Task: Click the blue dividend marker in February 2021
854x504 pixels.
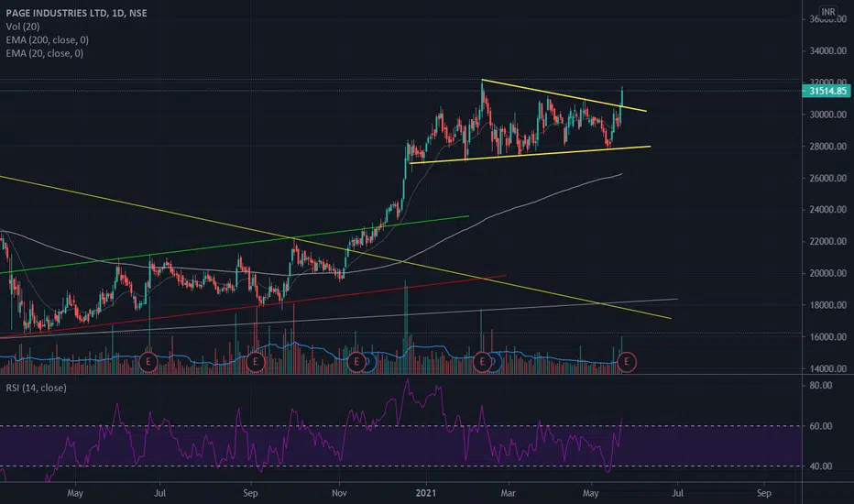Action: pos(495,362)
